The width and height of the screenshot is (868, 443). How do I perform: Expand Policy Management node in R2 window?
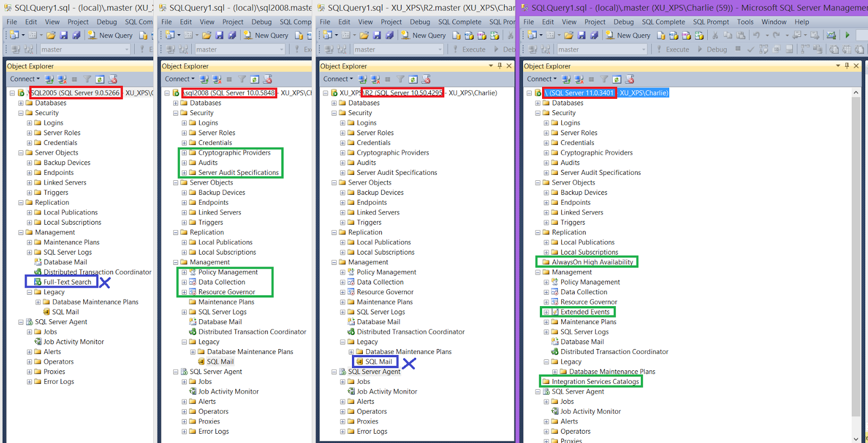pos(343,273)
